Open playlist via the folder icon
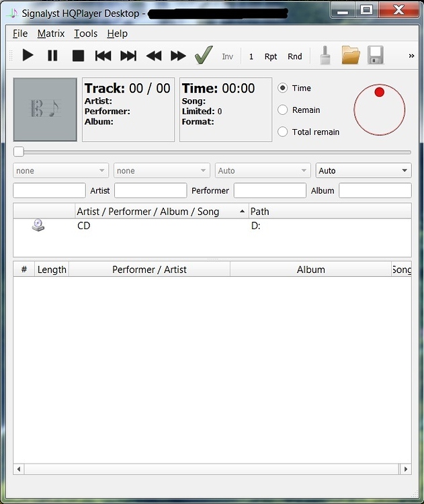 (351, 55)
